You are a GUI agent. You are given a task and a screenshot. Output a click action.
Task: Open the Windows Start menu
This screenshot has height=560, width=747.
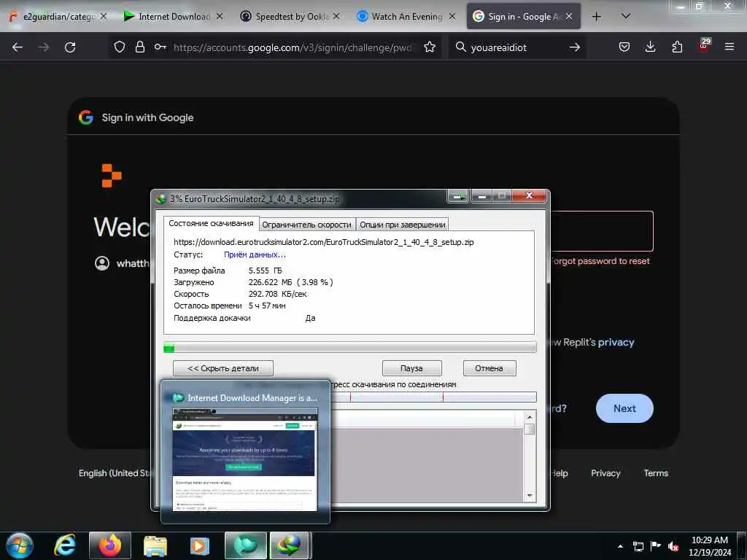(20, 545)
